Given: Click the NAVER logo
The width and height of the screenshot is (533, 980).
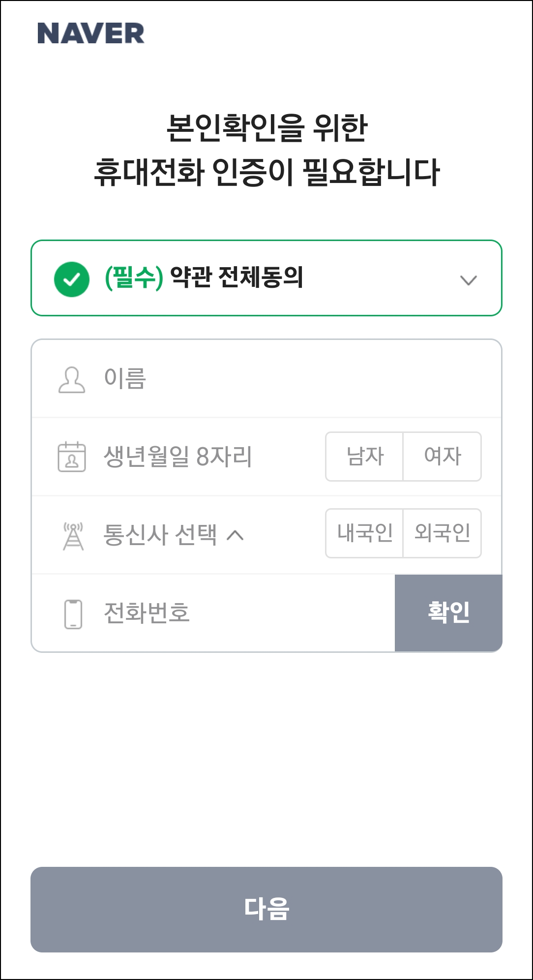Looking at the screenshot, I should tap(91, 33).
